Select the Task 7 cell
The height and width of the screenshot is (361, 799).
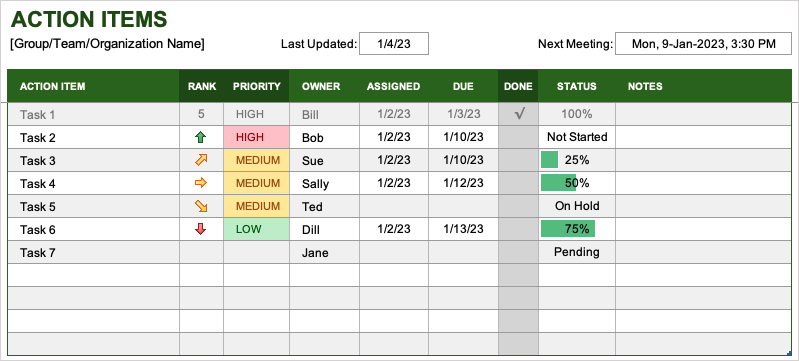(x=93, y=252)
